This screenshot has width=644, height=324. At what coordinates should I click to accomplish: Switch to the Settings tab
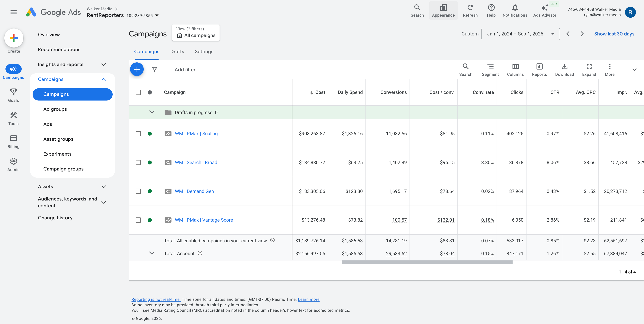(204, 51)
